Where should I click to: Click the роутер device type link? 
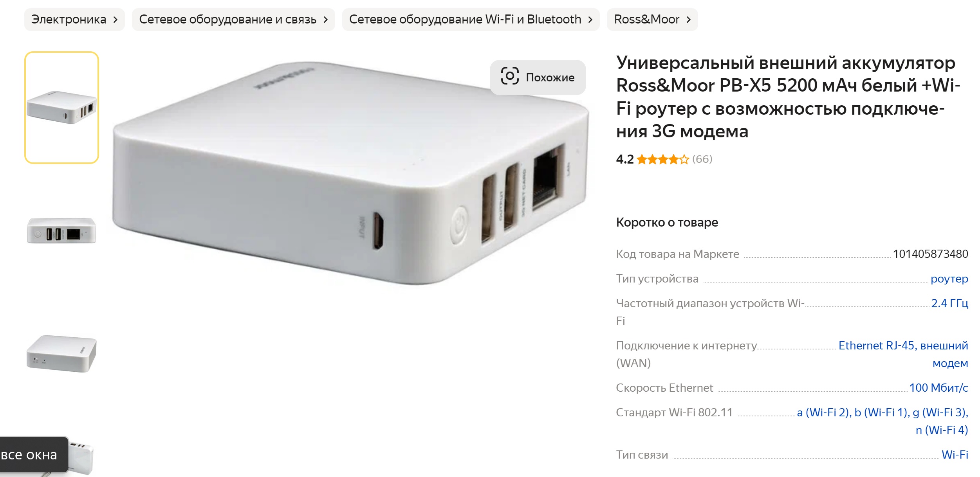coord(949,279)
